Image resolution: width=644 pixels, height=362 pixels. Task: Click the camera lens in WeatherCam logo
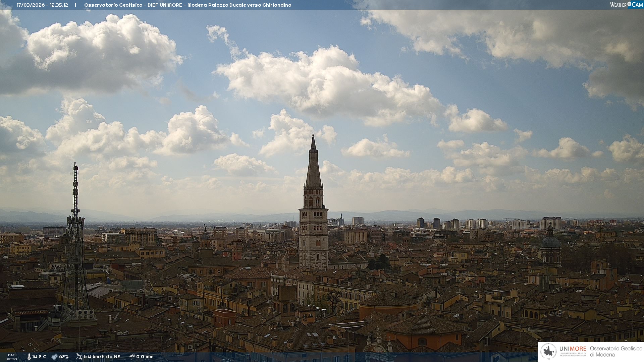point(629,4)
